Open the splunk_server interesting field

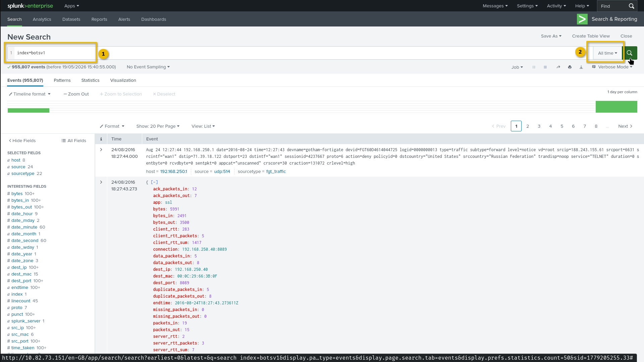(26, 321)
